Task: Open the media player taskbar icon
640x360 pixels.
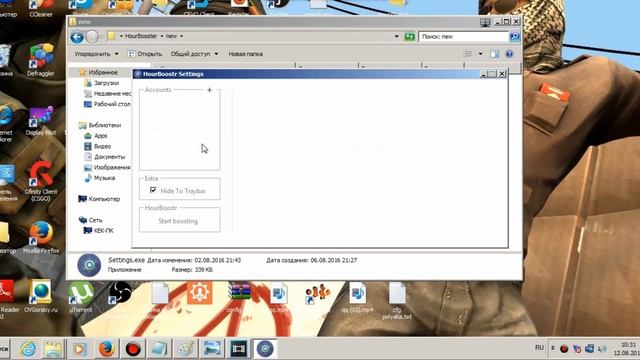Action: (80, 349)
